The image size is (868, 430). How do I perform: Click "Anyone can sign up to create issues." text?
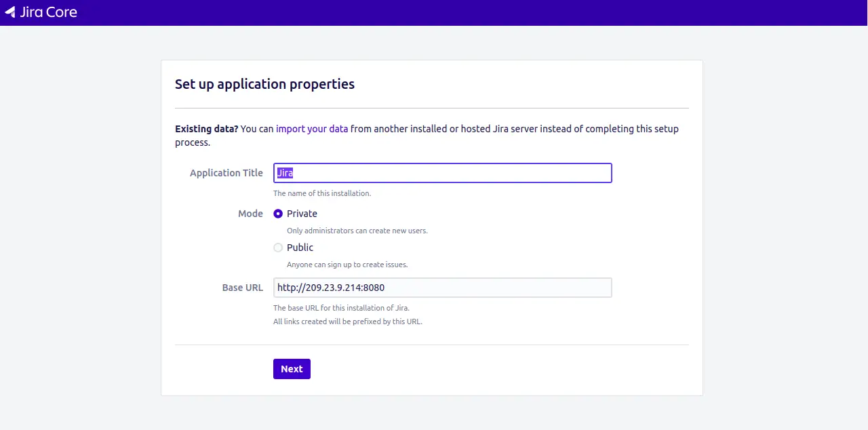pos(347,265)
